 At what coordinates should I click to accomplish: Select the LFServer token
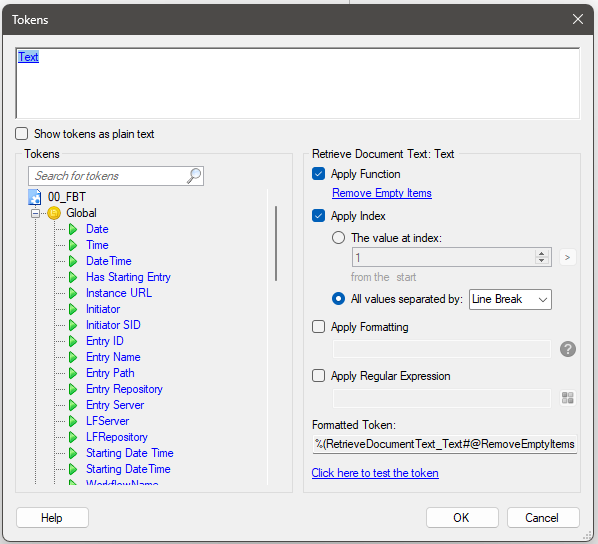pyautogui.click(x=108, y=421)
